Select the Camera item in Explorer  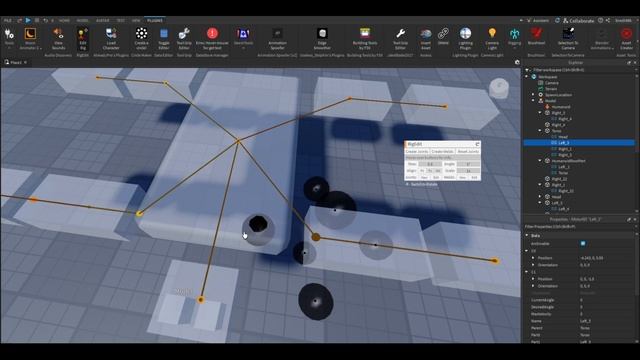551,83
